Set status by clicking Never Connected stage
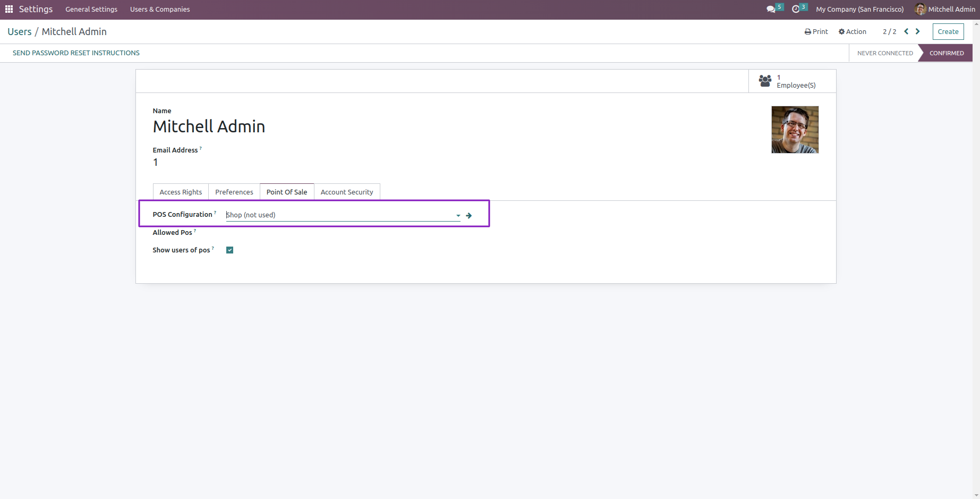 tap(884, 53)
